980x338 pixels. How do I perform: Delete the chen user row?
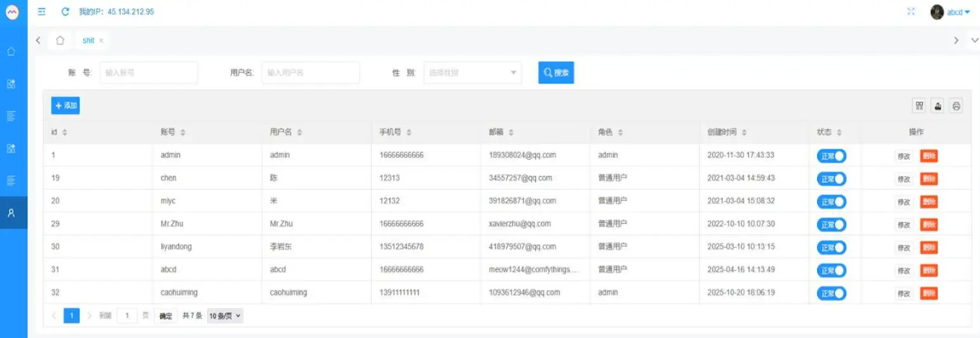pos(928,179)
